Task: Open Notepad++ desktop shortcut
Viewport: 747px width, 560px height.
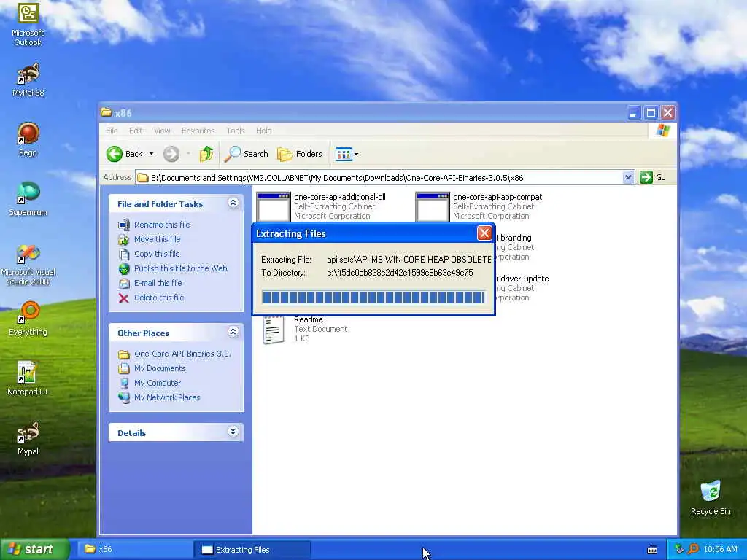Action: pyautogui.click(x=28, y=378)
